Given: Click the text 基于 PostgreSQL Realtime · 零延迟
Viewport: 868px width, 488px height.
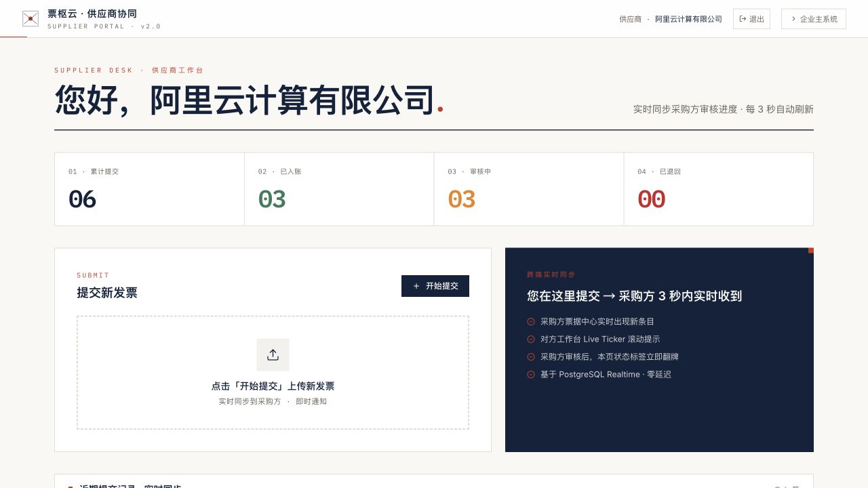Looking at the screenshot, I should point(606,375).
